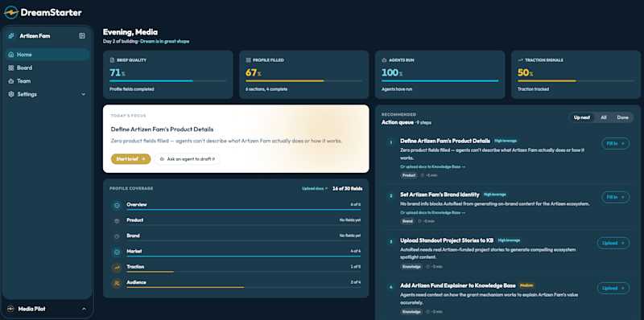This screenshot has height=320, width=644.
Task: Click the Knowledge tag under Project Stories
Action: tap(411, 267)
